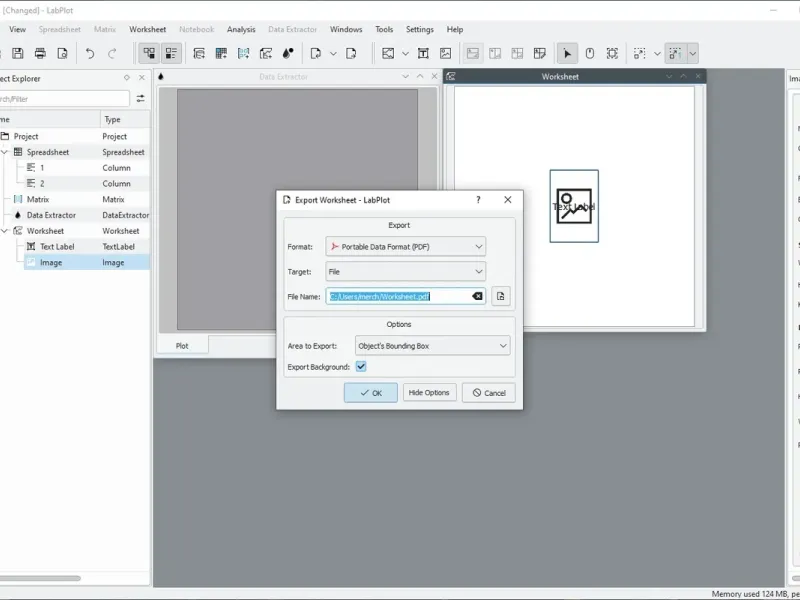The width and height of the screenshot is (800, 600).
Task: Select column 1 in the project tree
Action: click(x=42, y=168)
